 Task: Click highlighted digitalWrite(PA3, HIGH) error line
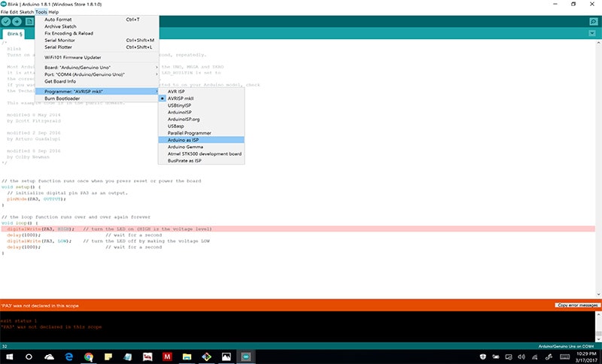click(x=298, y=229)
